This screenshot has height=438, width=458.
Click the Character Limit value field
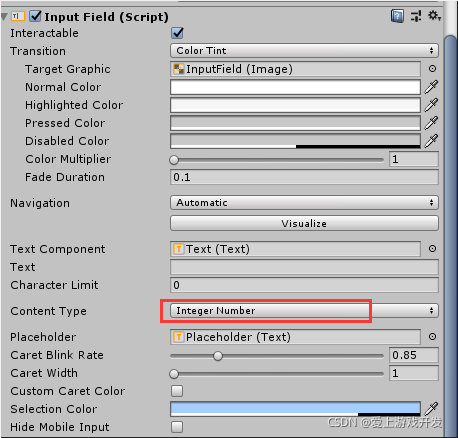tap(304, 285)
